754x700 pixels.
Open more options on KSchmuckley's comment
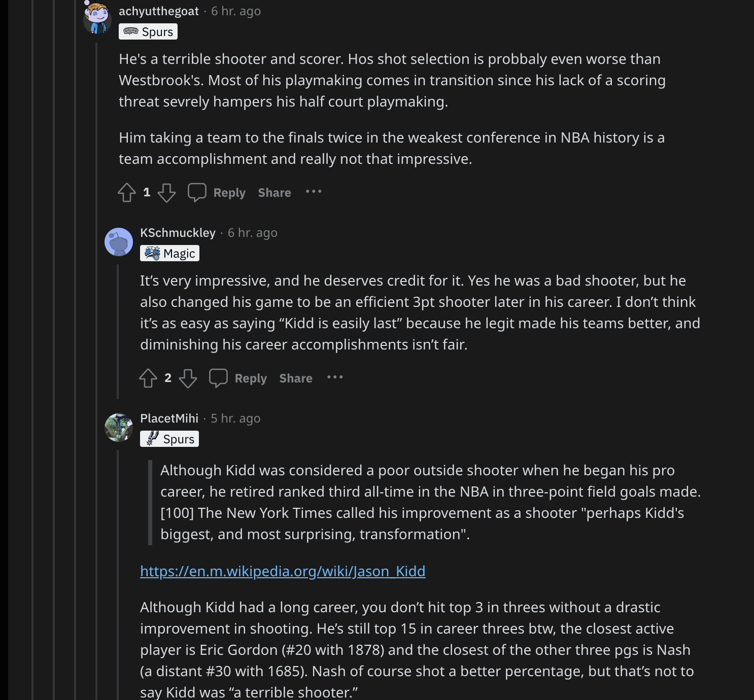click(335, 377)
